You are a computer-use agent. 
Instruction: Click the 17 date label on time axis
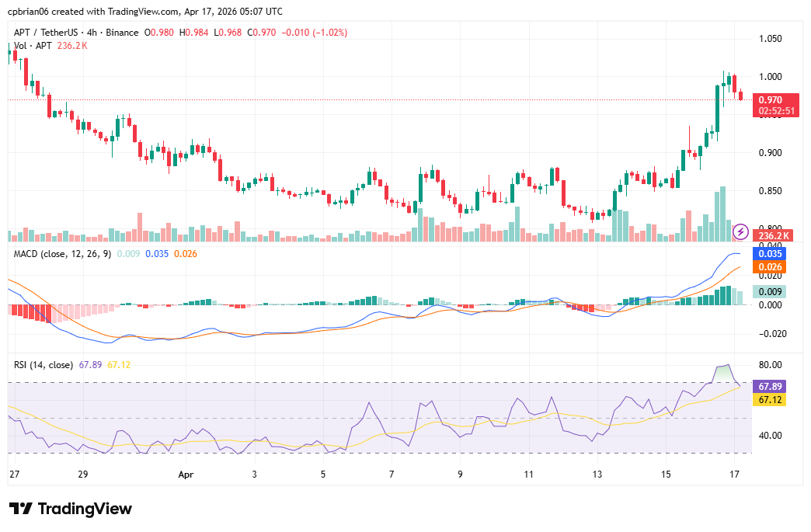point(733,474)
